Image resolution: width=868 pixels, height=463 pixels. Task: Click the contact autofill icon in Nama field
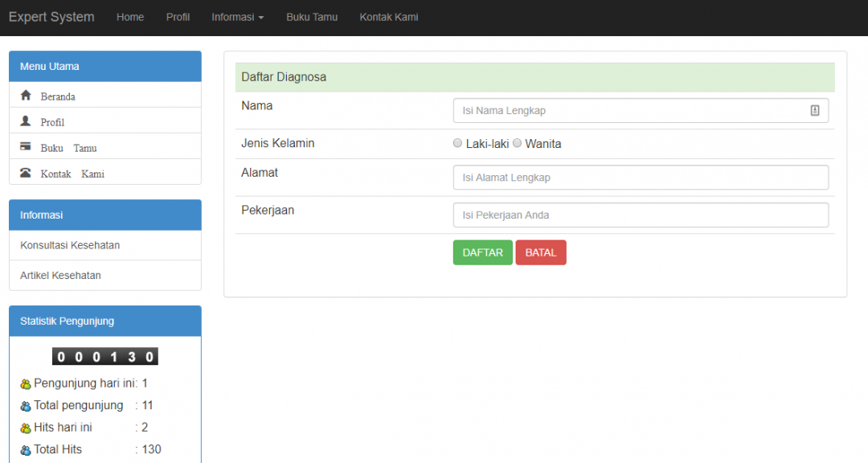(x=815, y=110)
